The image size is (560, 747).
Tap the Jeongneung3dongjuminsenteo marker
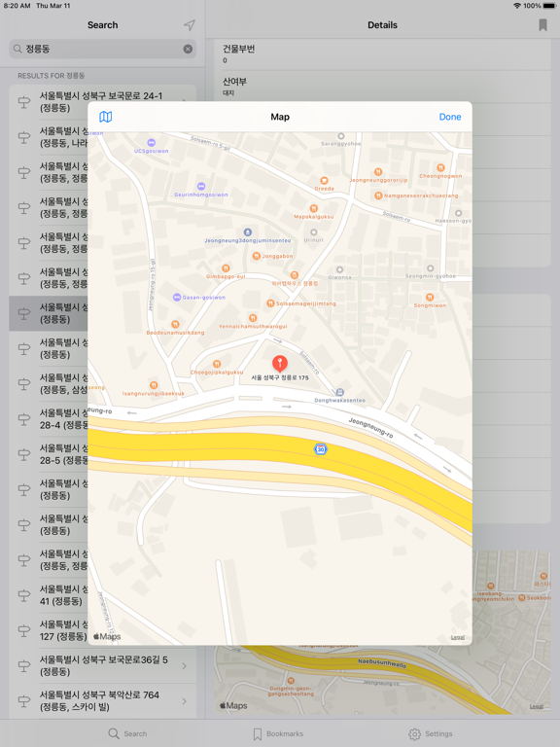click(x=248, y=232)
